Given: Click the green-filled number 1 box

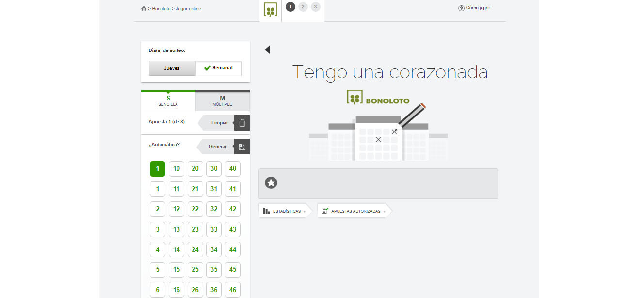Looking at the screenshot, I should (158, 169).
